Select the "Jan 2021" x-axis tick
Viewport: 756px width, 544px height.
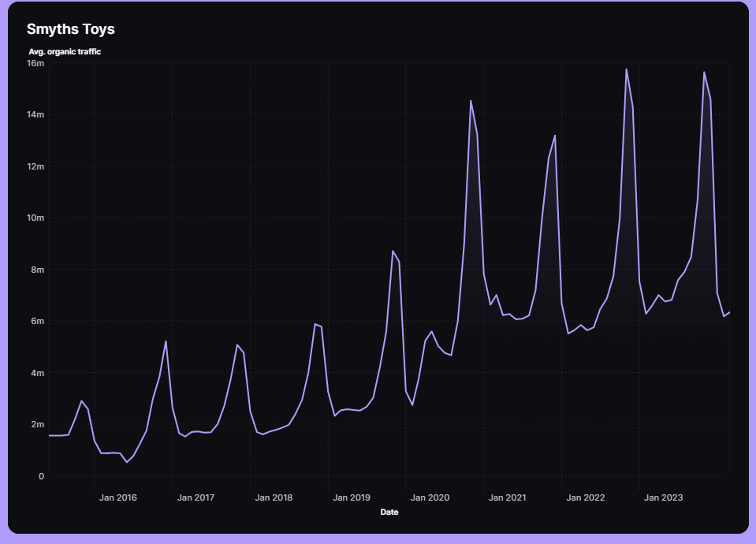(x=508, y=497)
